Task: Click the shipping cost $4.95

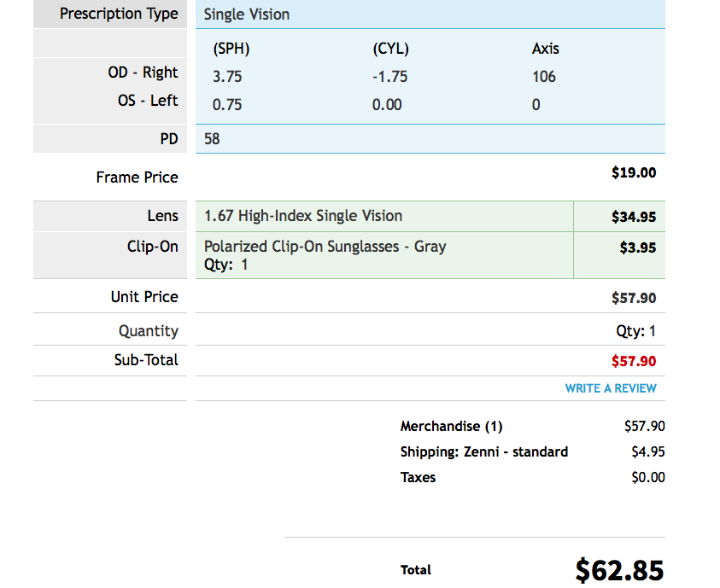Action: coord(648,452)
